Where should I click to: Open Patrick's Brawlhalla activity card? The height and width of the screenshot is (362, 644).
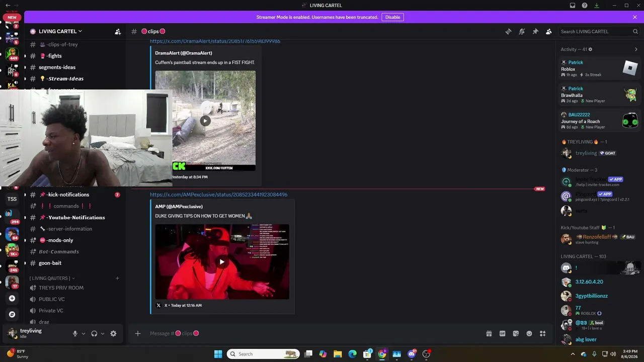tap(599, 95)
